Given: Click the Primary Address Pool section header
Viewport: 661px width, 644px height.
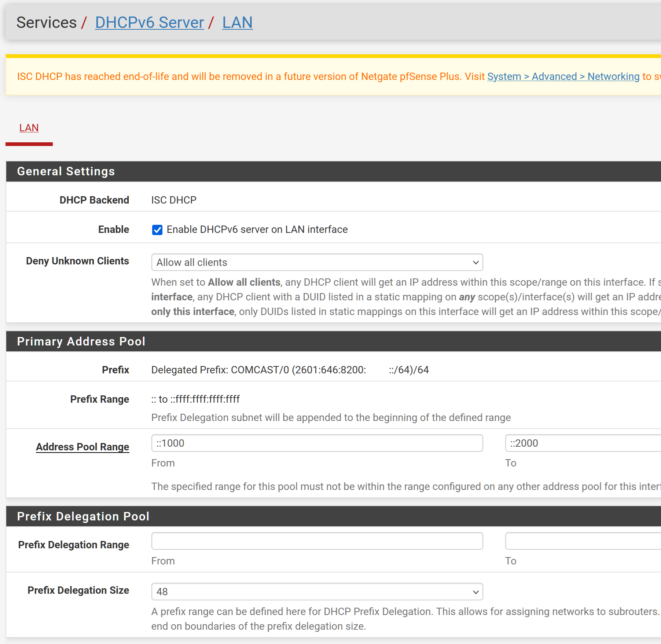Looking at the screenshot, I should (81, 341).
